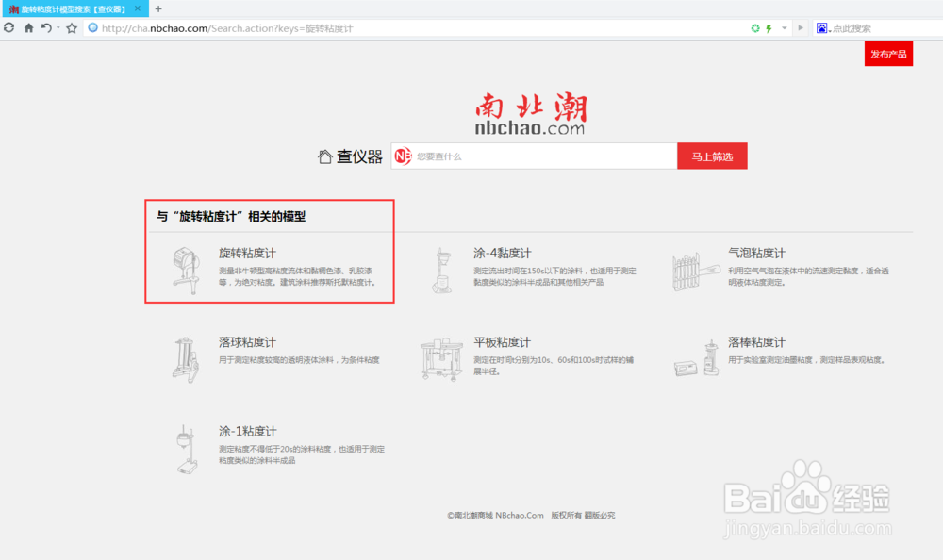Click the 落球粘度计 instrument thumbnail
The height and width of the screenshot is (560, 943).
185,360
